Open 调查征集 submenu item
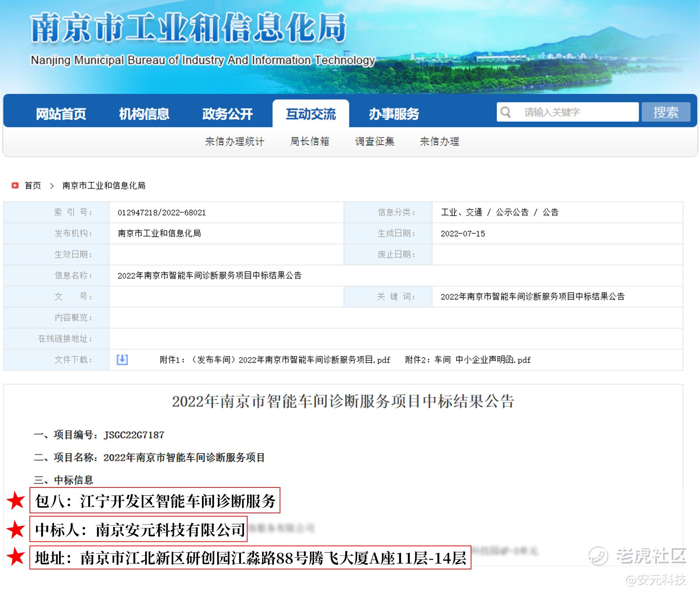Image resolution: width=700 pixels, height=596 pixels. click(375, 141)
